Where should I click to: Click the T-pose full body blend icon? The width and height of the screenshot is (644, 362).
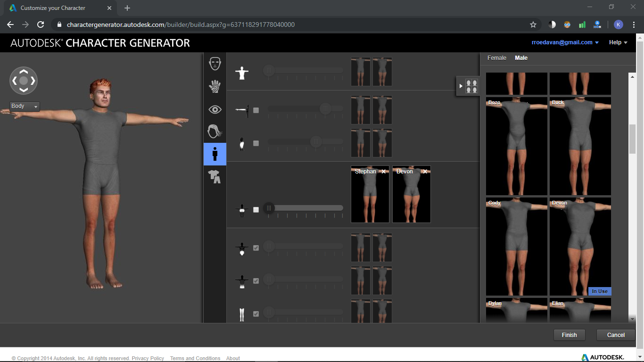click(242, 73)
